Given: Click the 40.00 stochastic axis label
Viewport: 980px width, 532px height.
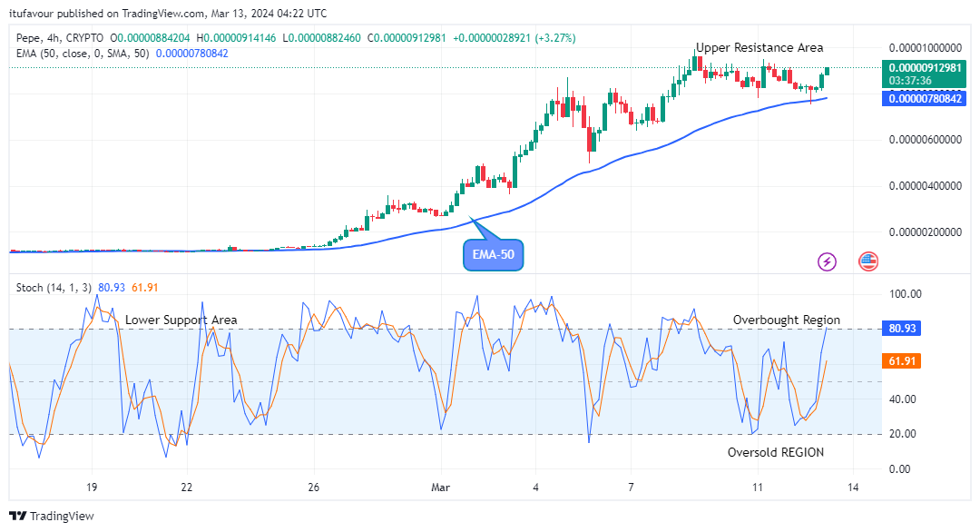Looking at the screenshot, I should [903, 399].
